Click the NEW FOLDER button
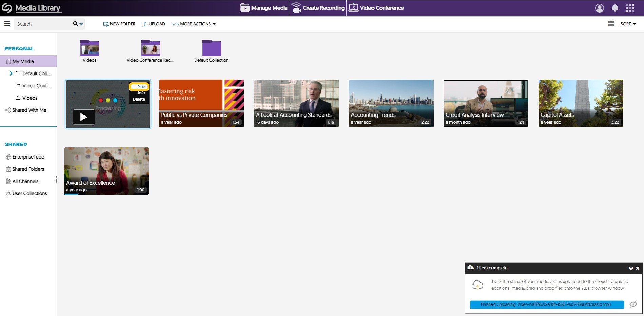 [119, 24]
